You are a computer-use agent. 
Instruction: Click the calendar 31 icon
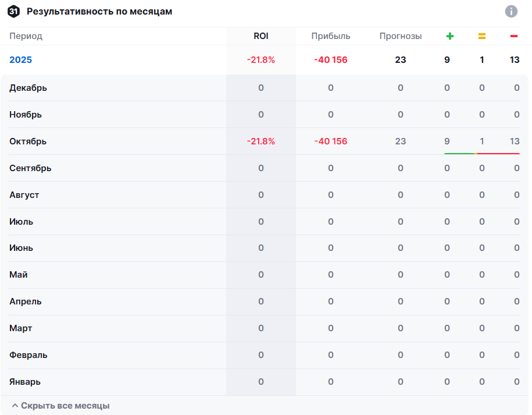14,11
